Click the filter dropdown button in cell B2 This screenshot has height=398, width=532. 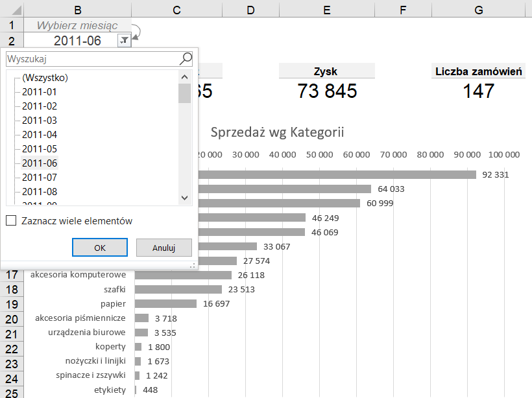124,41
